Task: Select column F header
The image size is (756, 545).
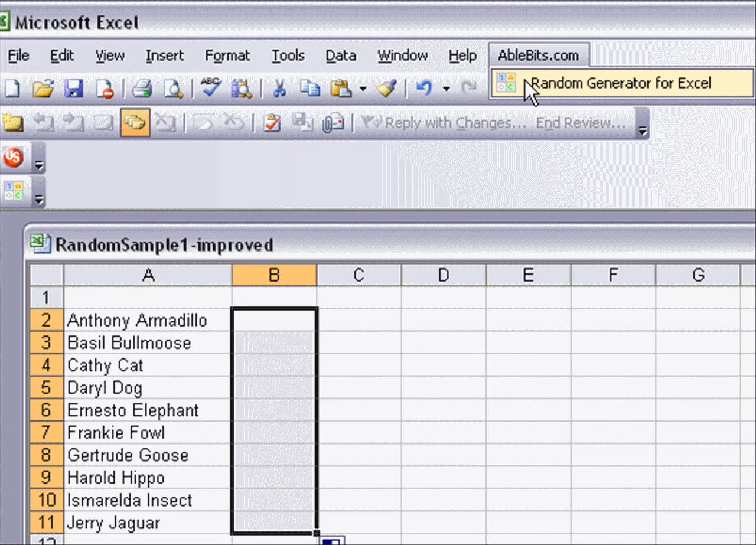Action: (x=613, y=275)
